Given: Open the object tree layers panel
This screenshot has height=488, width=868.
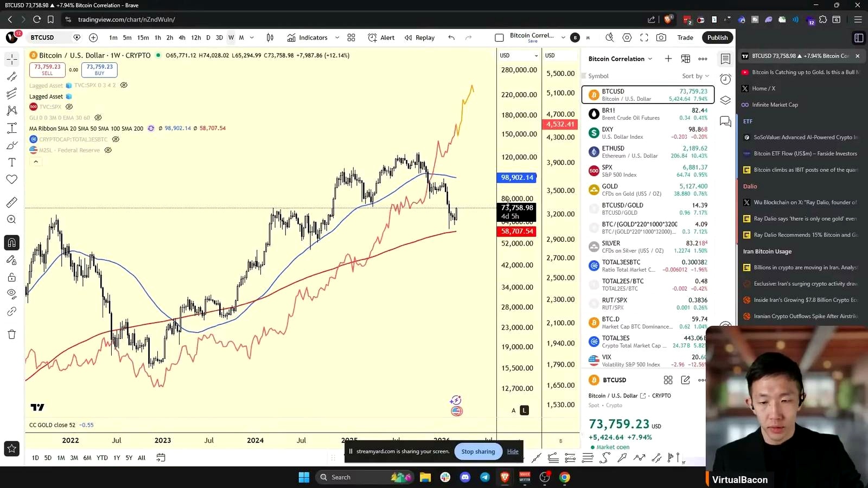Looking at the screenshot, I should pos(725,100).
